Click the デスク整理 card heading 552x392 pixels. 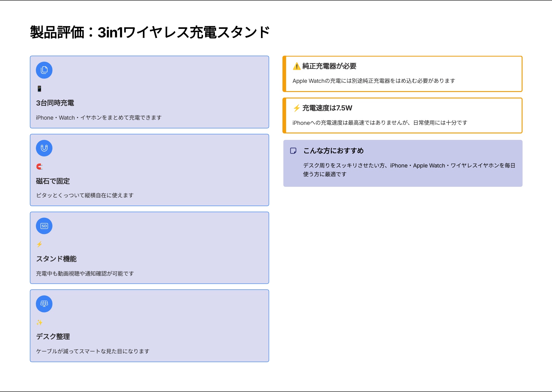click(53, 337)
